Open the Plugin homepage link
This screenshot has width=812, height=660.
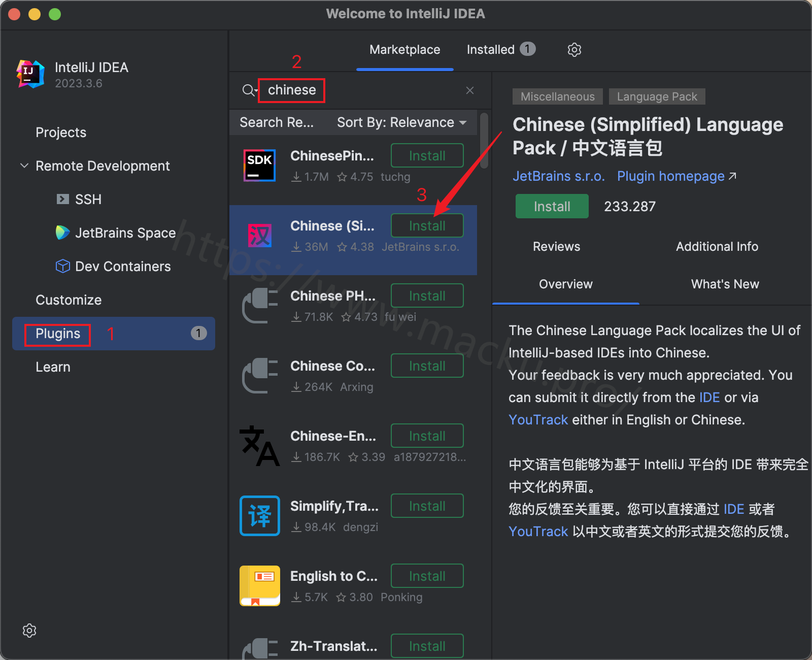(x=670, y=176)
